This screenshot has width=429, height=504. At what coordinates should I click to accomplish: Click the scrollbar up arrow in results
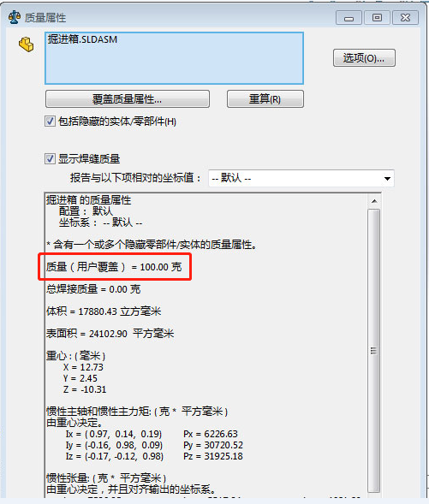coord(373,201)
